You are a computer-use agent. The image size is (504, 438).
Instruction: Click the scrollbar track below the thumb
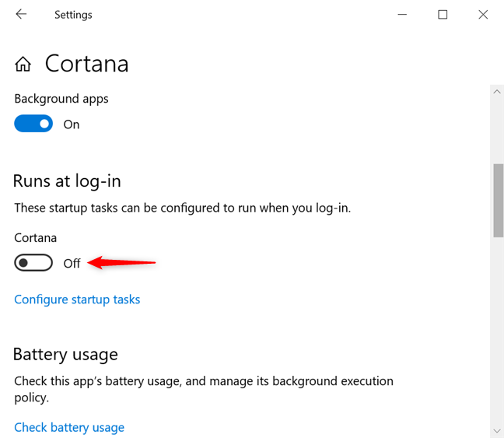coord(498,327)
